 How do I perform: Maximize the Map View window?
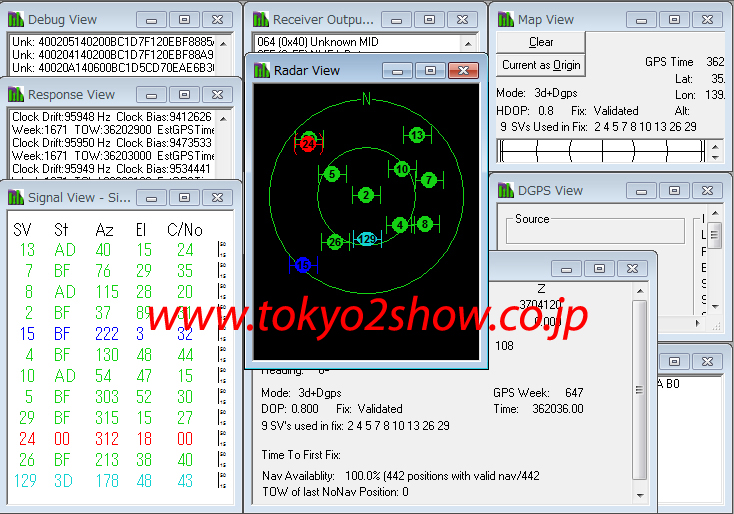pyautogui.click(x=674, y=19)
